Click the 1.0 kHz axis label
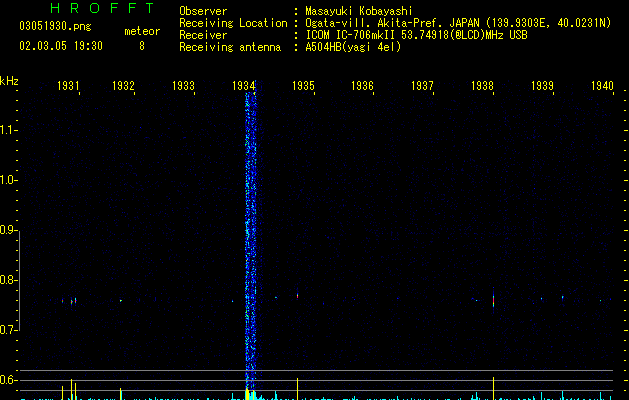The image size is (629, 400). coord(8,180)
